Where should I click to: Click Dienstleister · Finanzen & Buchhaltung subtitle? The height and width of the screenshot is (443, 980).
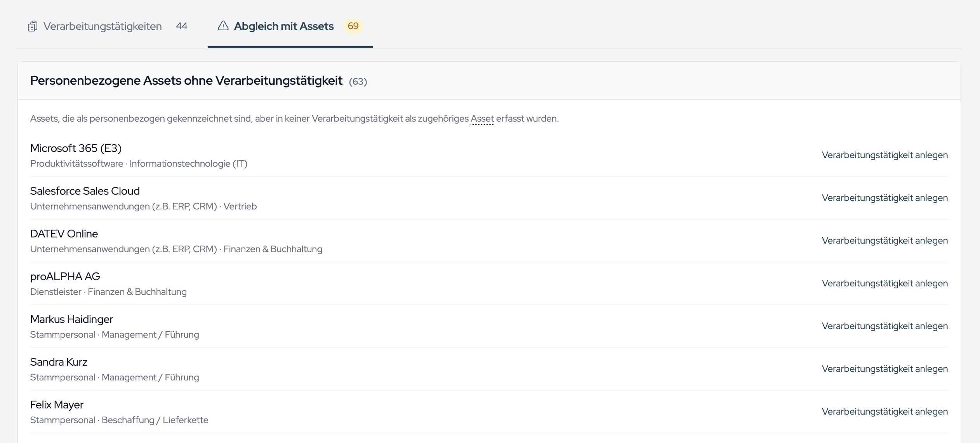(x=108, y=292)
